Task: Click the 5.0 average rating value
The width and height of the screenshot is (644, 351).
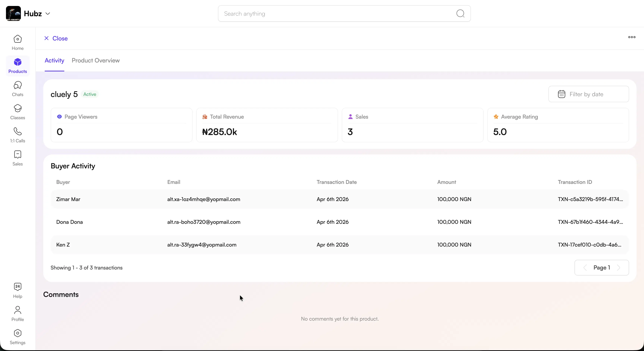Action: click(x=500, y=132)
